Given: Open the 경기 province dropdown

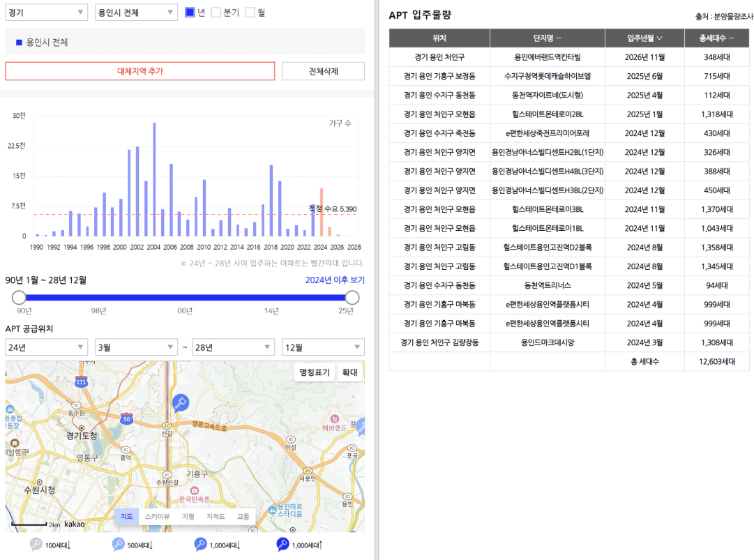Looking at the screenshot, I should click(46, 13).
